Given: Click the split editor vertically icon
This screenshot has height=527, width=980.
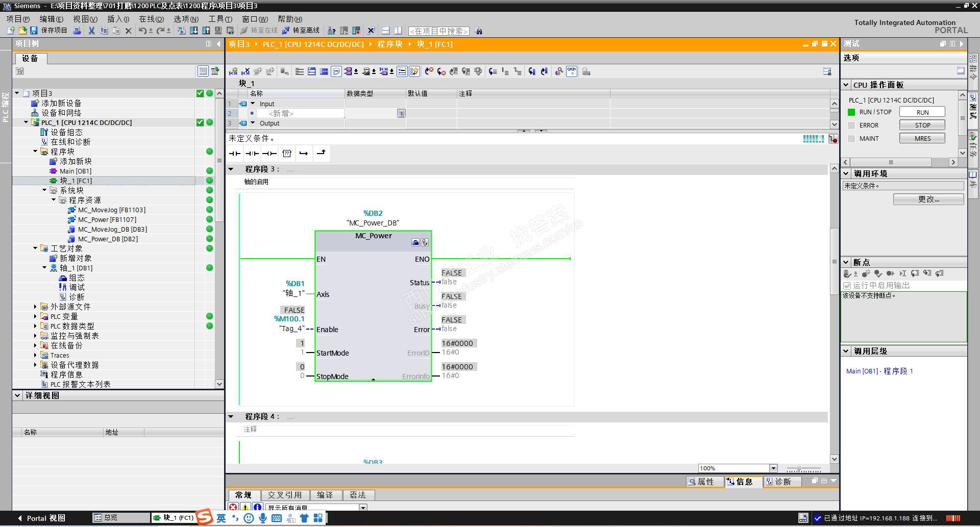Looking at the screenshot, I should 398,31.
